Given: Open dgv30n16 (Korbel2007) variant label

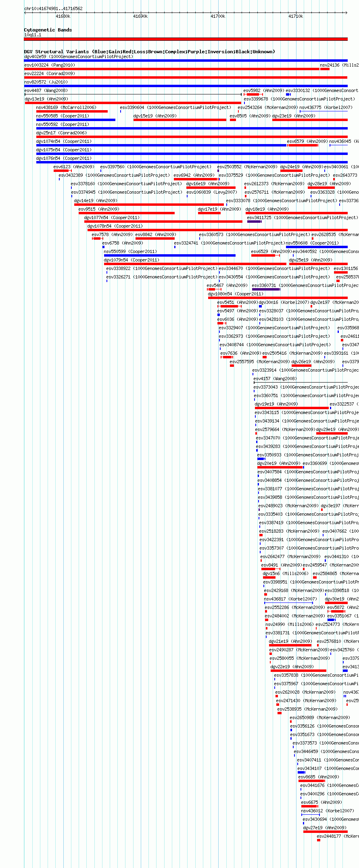Looking at the screenshot, I should (284, 302).
